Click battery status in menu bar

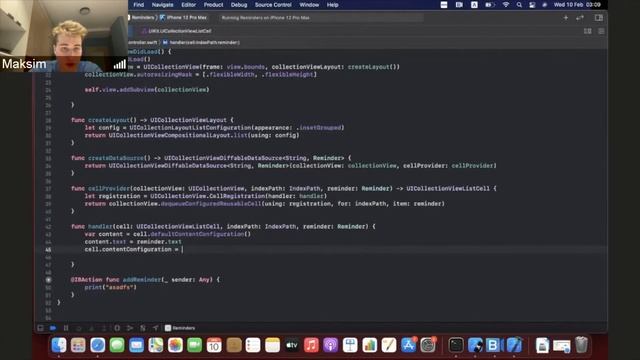[490, 5]
